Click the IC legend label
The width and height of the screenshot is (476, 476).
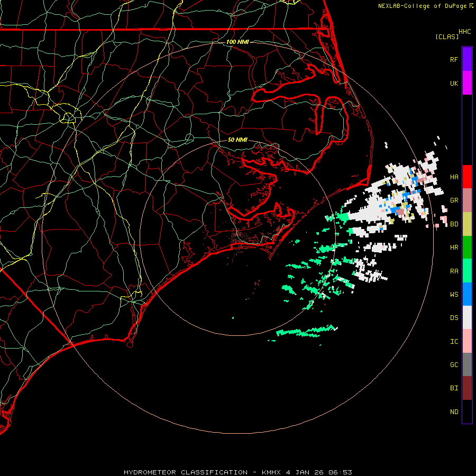point(454,342)
